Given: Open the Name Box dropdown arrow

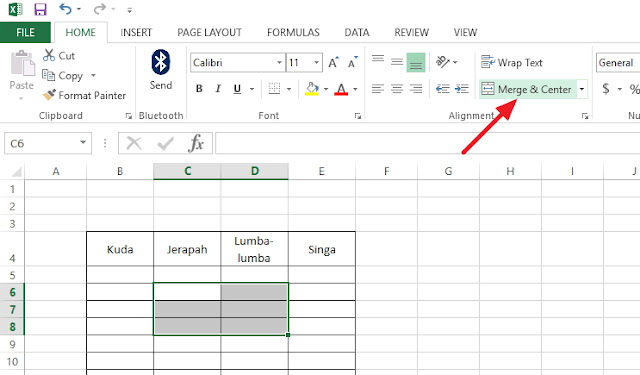Looking at the screenshot, I should click(x=83, y=142).
